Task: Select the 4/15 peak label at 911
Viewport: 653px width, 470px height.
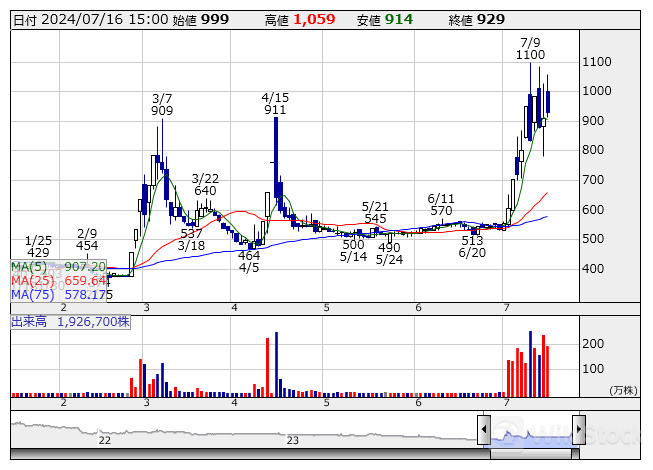Action: [x=275, y=104]
